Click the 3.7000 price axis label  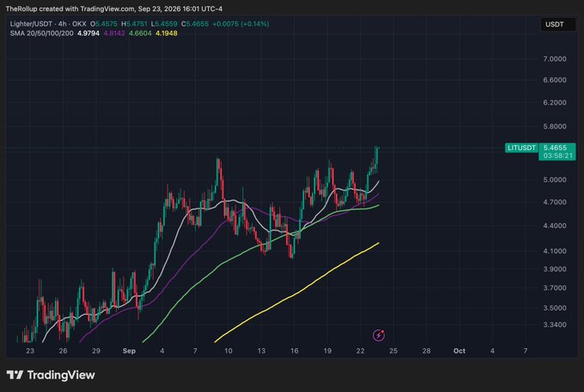555,288
